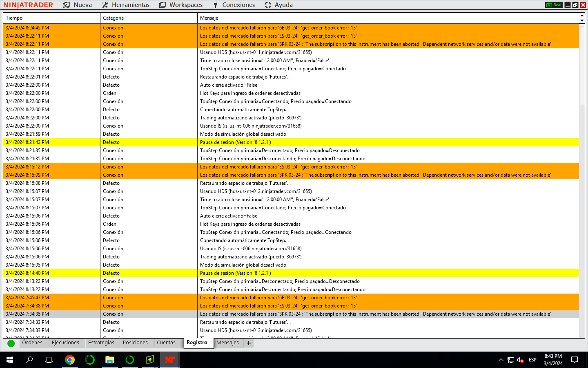Click the Tiempo column header
Image resolution: width=588 pixels, height=368 pixels.
(x=51, y=18)
